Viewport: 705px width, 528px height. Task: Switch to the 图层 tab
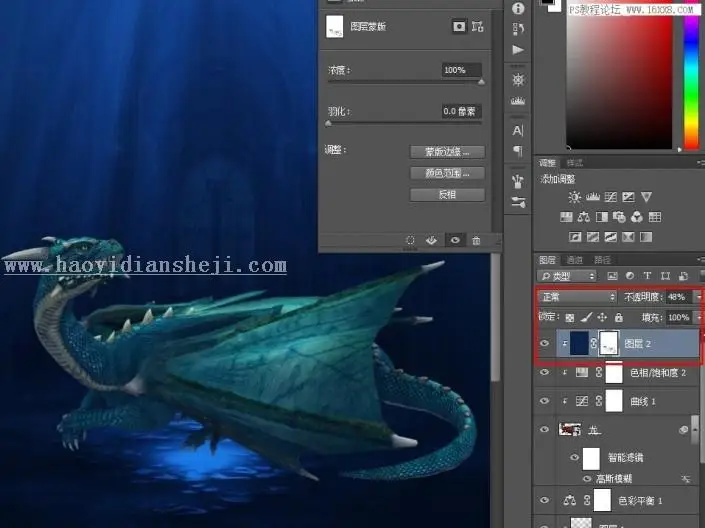pyautogui.click(x=547, y=260)
